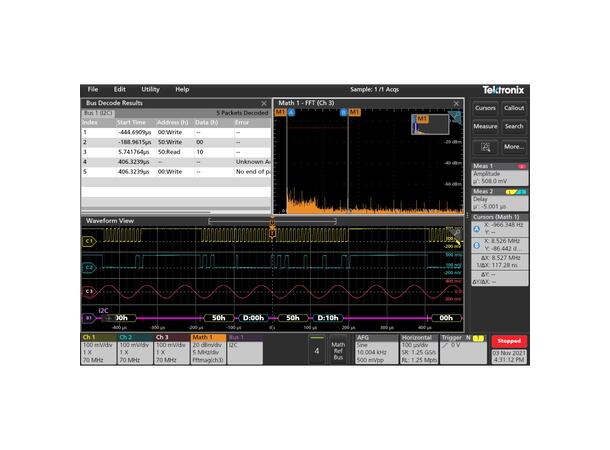610x450 pixels.
Task: Click the Data (h) column header
Action: tap(206, 123)
